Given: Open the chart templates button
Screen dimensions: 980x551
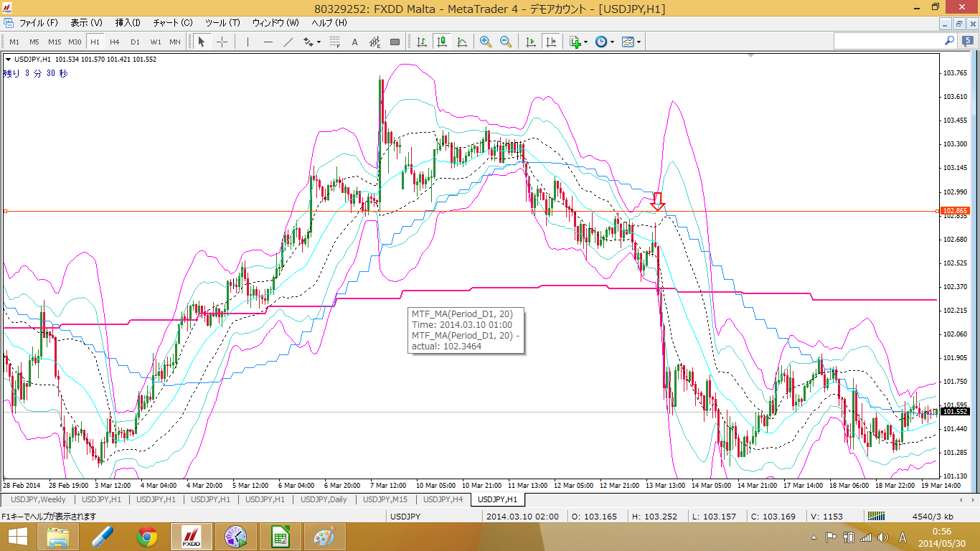Looking at the screenshot, I should pos(628,42).
